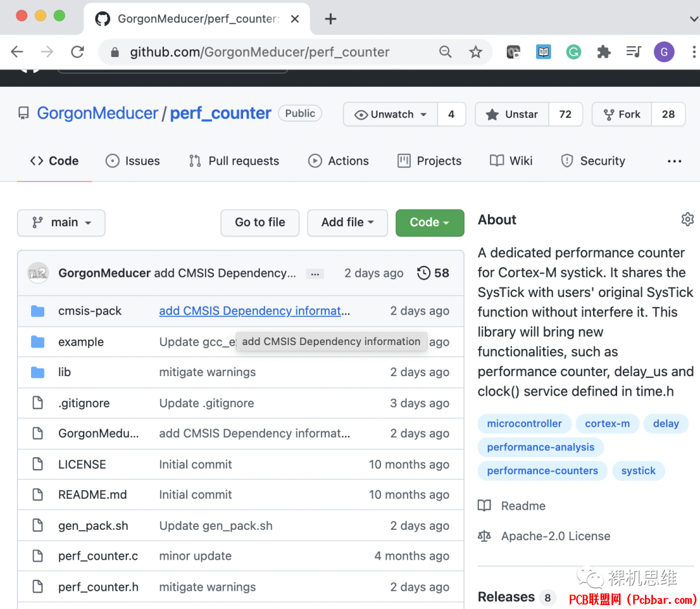Open the reader book extension icon

coord(543,52)
